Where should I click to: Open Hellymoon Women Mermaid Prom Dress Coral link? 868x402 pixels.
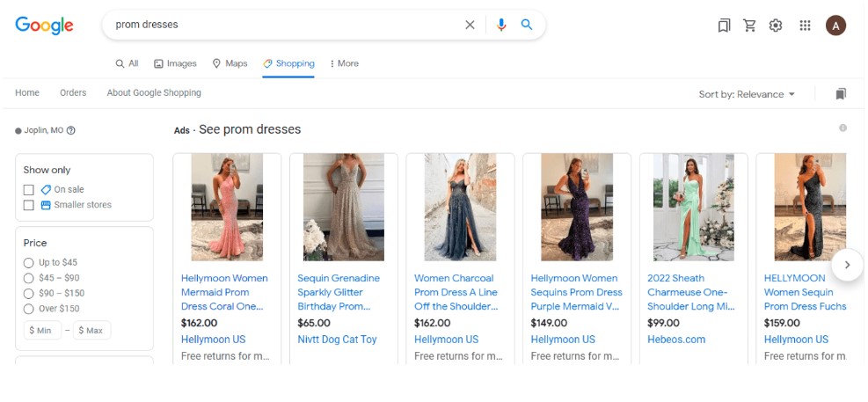[x=224, y=292]
